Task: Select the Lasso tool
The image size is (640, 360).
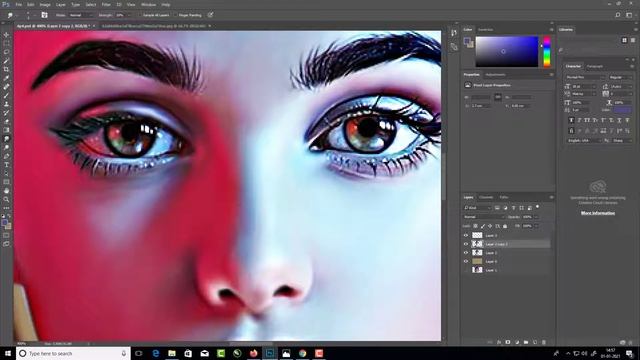Action: (6, 52)
